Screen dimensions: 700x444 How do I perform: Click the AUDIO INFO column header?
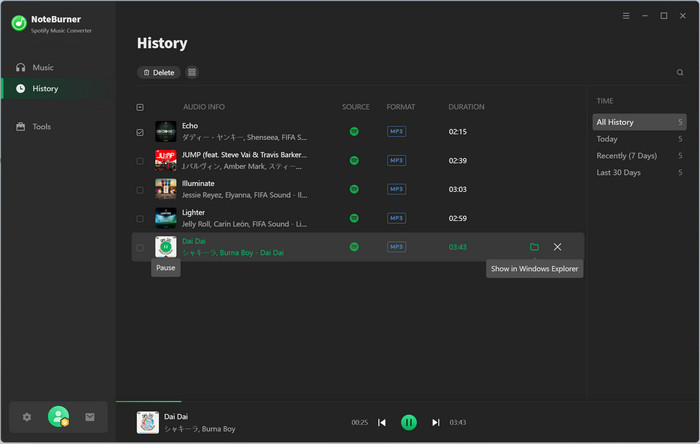pyautogui.click(x=204, y=107)
